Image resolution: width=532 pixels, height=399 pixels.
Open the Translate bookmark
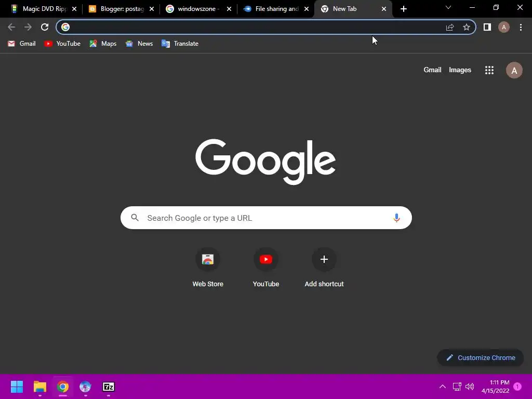coord(180,44)
